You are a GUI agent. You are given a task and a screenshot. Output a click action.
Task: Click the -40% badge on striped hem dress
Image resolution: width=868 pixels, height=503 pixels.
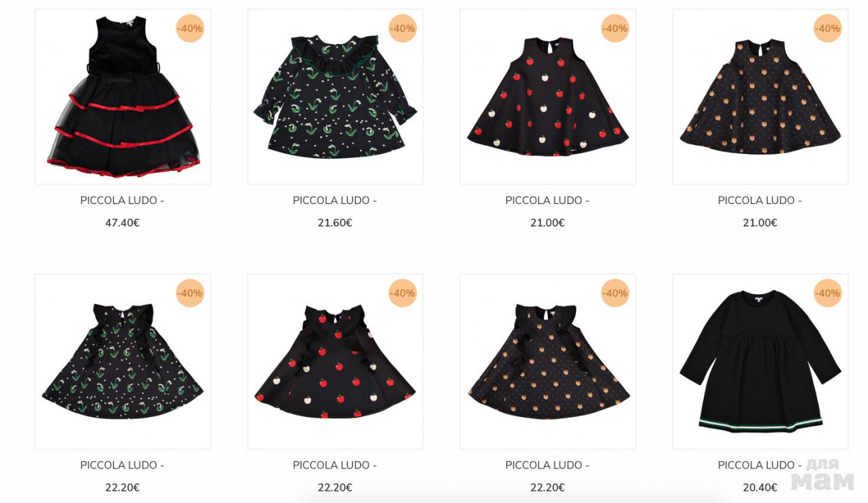click(827, 294)
